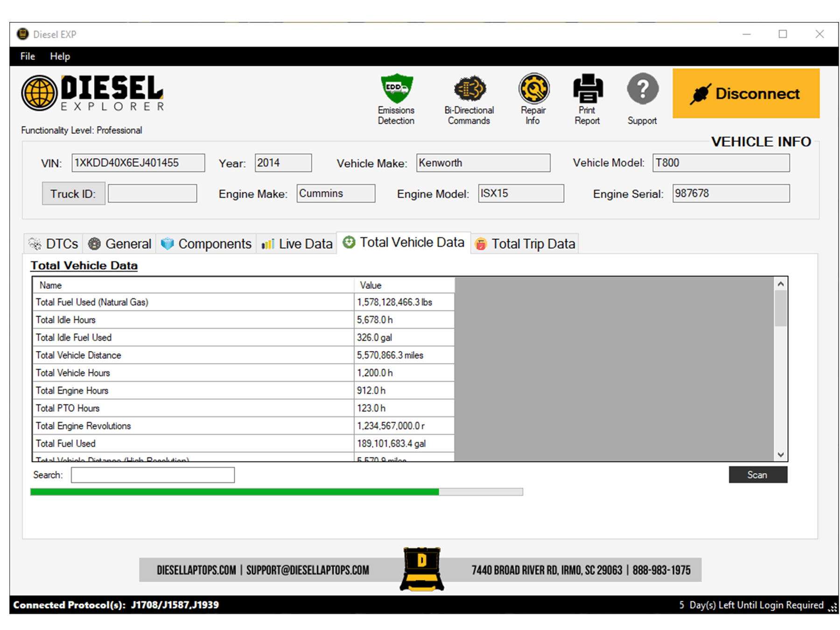
Task: Maximize the Diesel EXP window
Action: tap(783, 34)
